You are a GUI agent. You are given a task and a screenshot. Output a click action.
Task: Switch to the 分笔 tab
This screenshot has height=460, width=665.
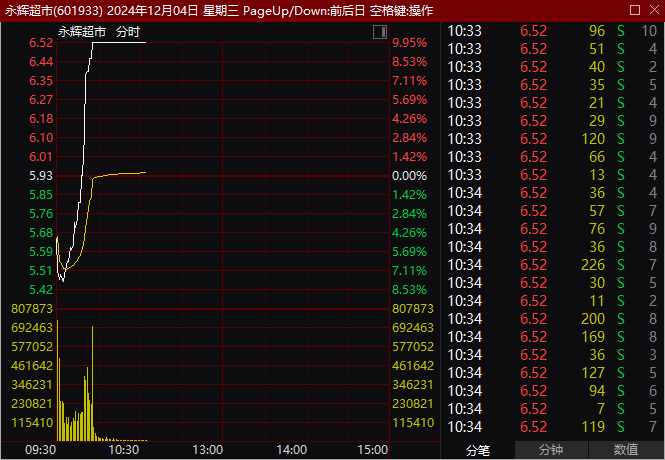click(480, 450)
